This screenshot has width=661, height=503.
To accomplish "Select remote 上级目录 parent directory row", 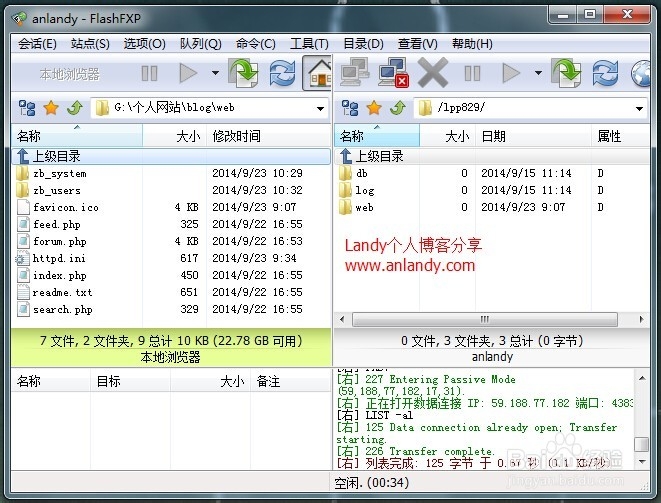I will (492, 156).
